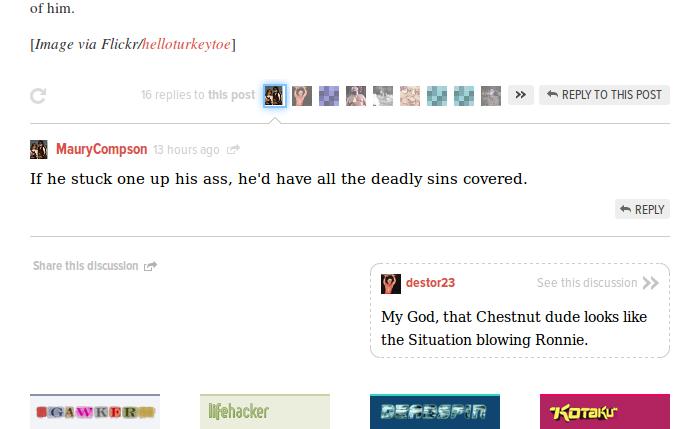The height and width of the screenshot is (429, 690).
Task: Show more repliers with double-arrow button
Action: coord(521,95)
